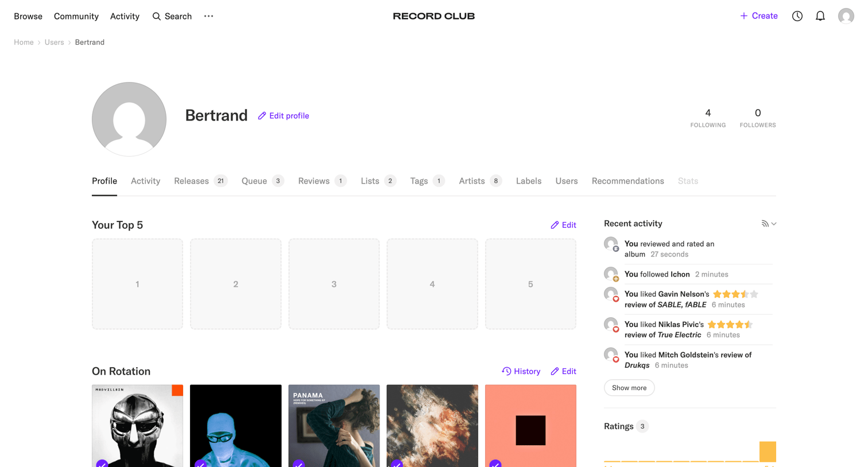Screen dimensions: 868x467
Task: Select Top 5 slot 3
Action: click(334, 284)
